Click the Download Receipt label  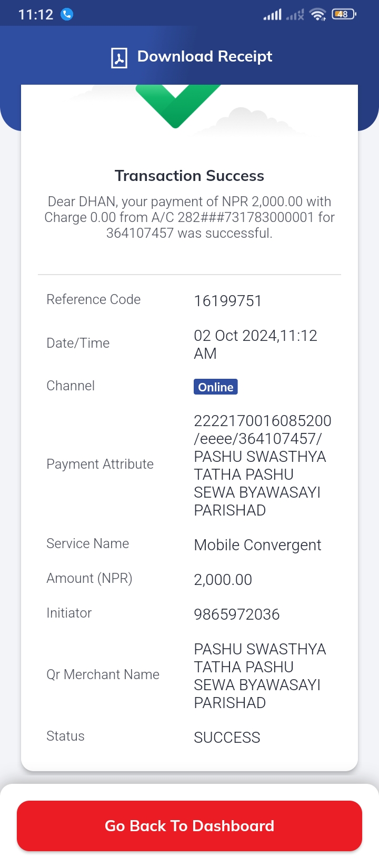coord(205,56)
